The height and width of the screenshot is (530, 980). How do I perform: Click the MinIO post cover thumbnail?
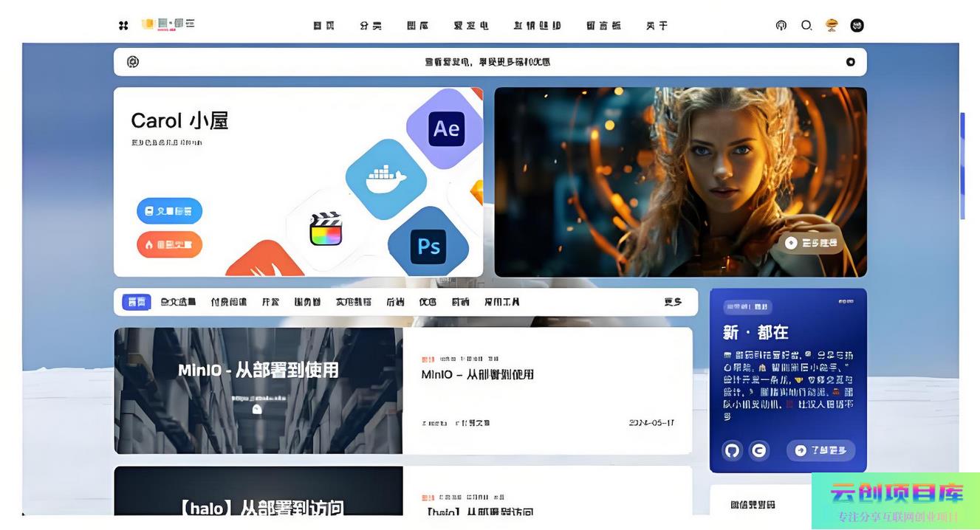(258, 390)
